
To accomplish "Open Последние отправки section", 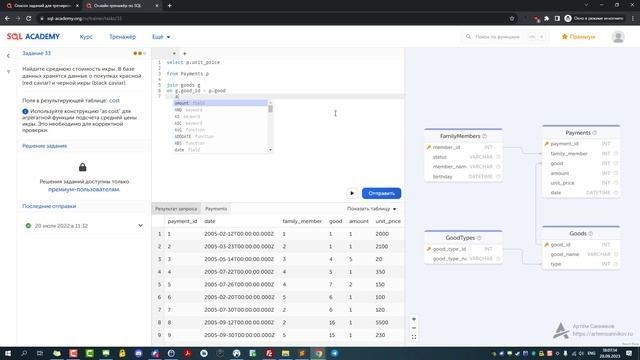I will [x=49, y=206].
